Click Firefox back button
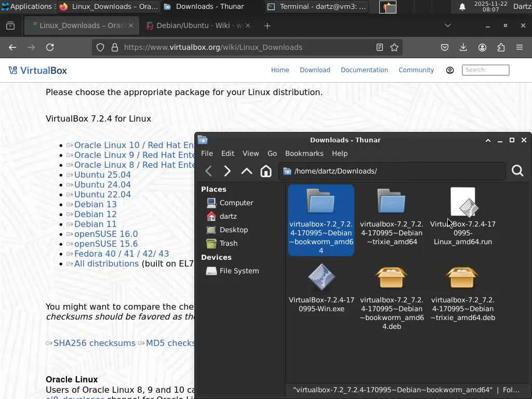 pos(12,47)
